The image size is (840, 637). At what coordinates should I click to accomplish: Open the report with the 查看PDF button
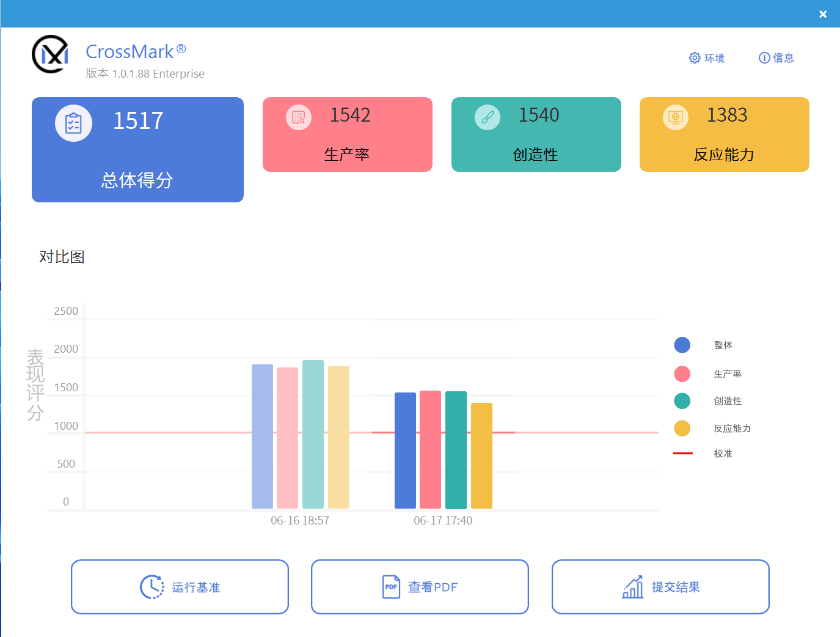pyautogui.click(x=420, y=586)
